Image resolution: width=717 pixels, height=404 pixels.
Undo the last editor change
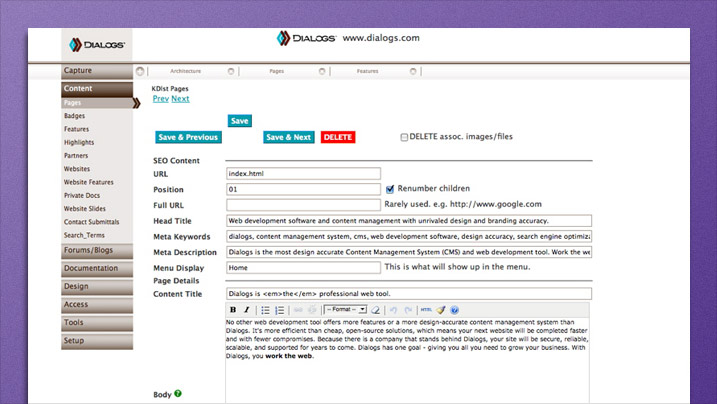394,310
